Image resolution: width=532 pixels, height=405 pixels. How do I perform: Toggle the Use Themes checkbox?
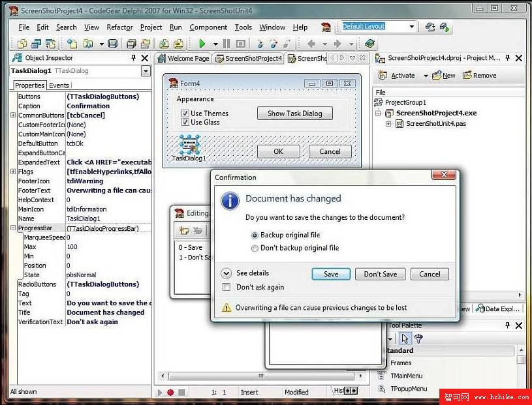point(185,113)
